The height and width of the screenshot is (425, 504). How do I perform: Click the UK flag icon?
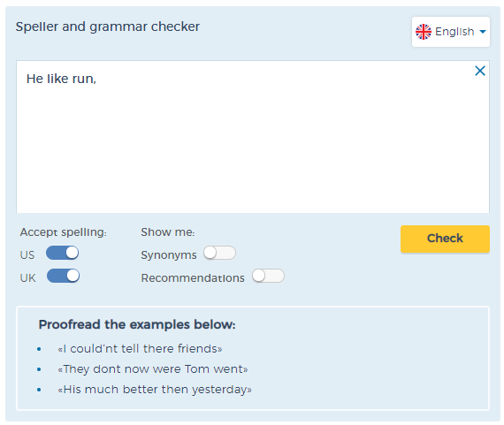tap(424, 32)
